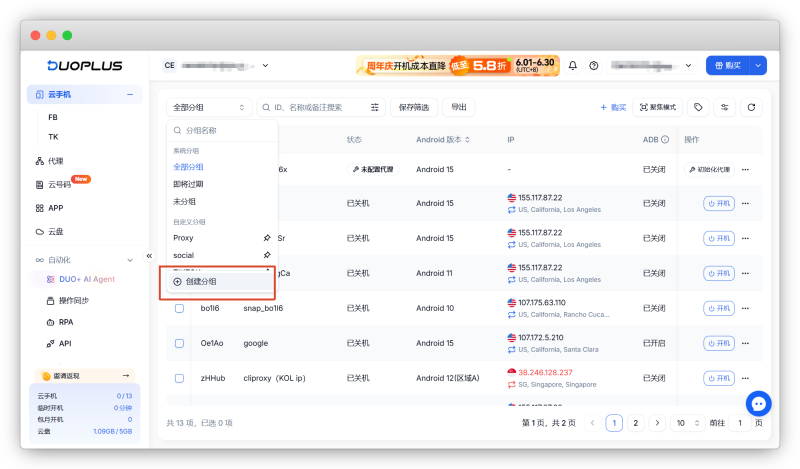
Task: Select the 即将过期 group option
Action: [x=188, y=184]
